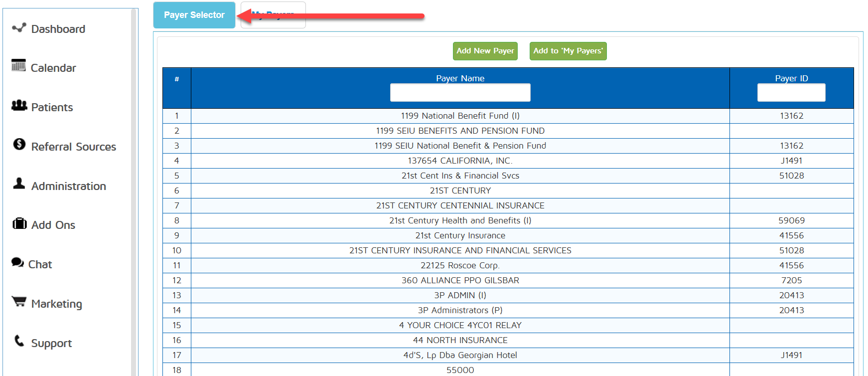Focus the Payer Name filter field
This screenshot has width=868, height=376.
click(x=460, y=93)
